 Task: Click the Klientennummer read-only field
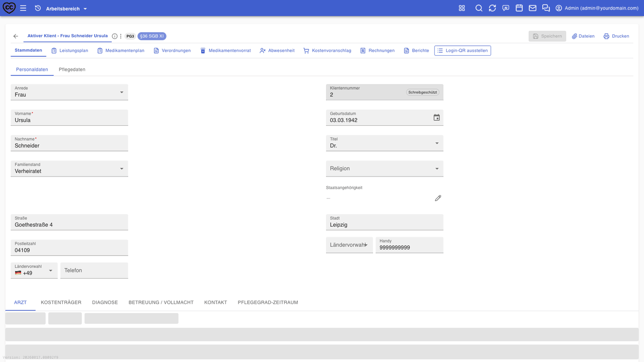[384, 92]
